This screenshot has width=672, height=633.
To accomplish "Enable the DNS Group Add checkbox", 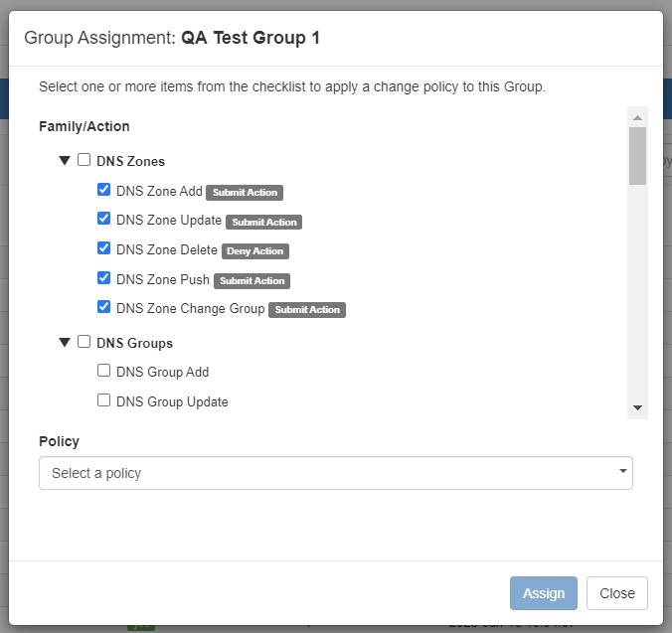I will coord(103,371).
